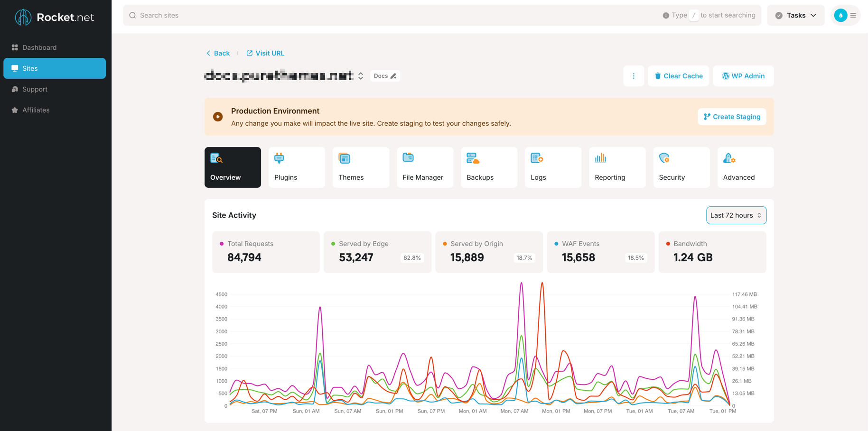Open the hamburger menu icon top right
This screenshot has height=431, width=868.
853,16
